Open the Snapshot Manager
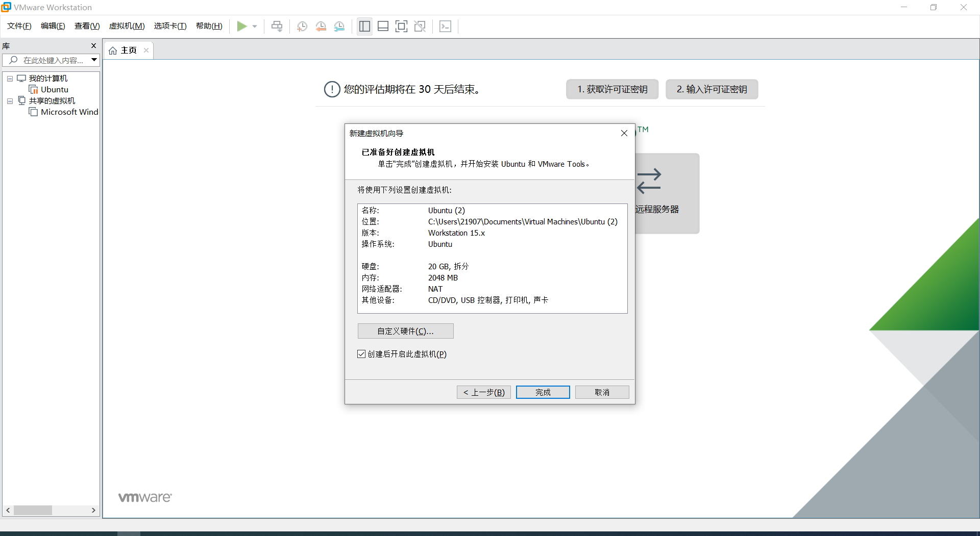980x536 pixels. click(x=339, y=26)
